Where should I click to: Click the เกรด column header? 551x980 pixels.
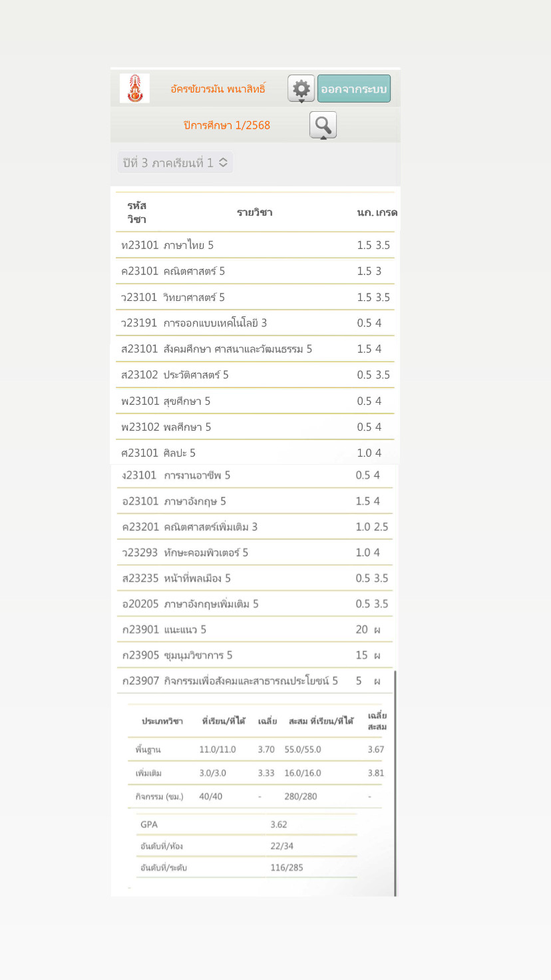click(x=386, y=212)
